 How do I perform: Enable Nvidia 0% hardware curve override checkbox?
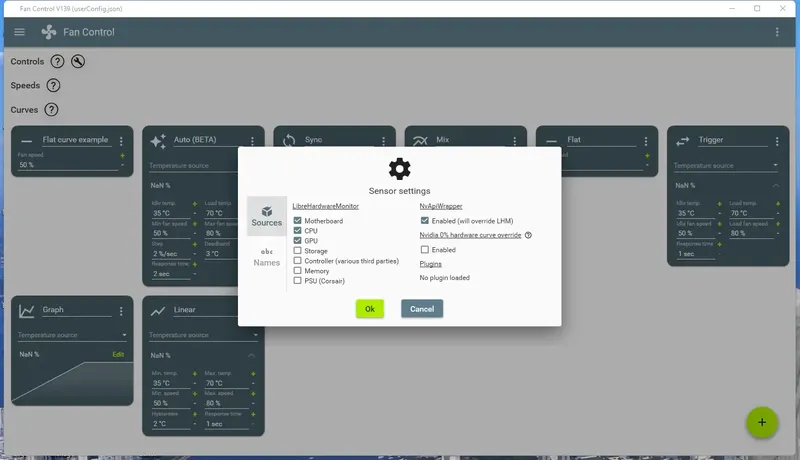tap(424, 249)
